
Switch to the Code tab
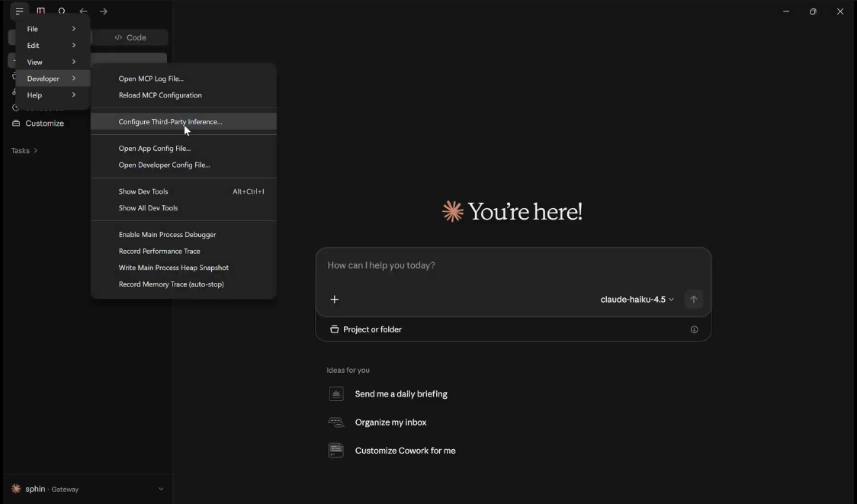[x=130, y=37]
